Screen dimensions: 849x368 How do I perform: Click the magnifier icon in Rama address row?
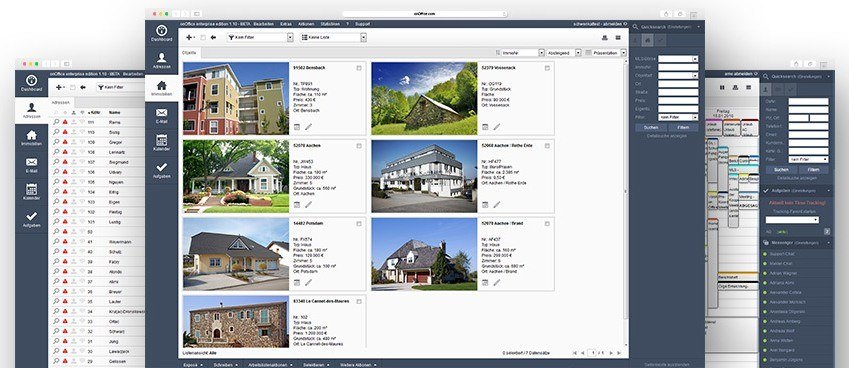tap(56, 122)
